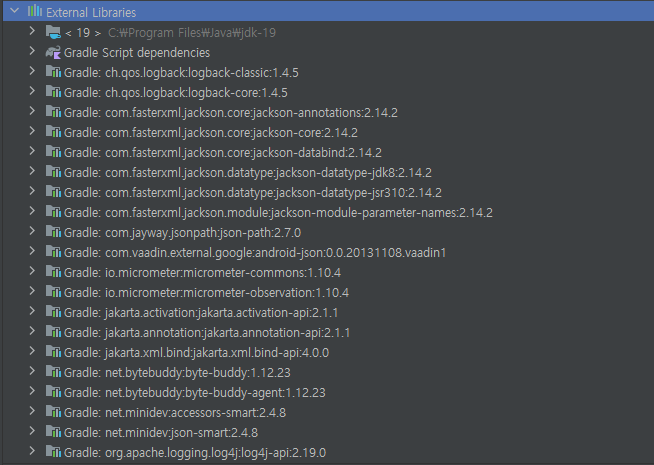654x465 pixels.
Task: Expand byte-buddy-agent:1.12.23 library
Action: click(32, 391)
